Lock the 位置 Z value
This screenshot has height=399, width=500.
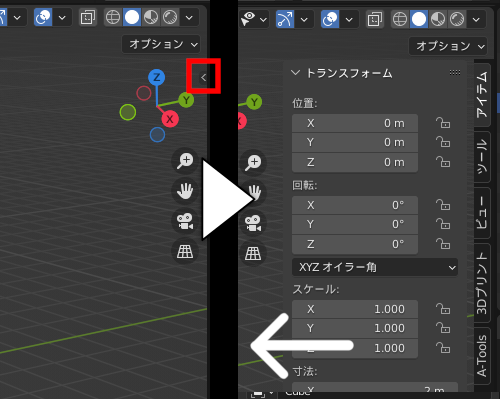pyautogui.click(x=443, y=162)
